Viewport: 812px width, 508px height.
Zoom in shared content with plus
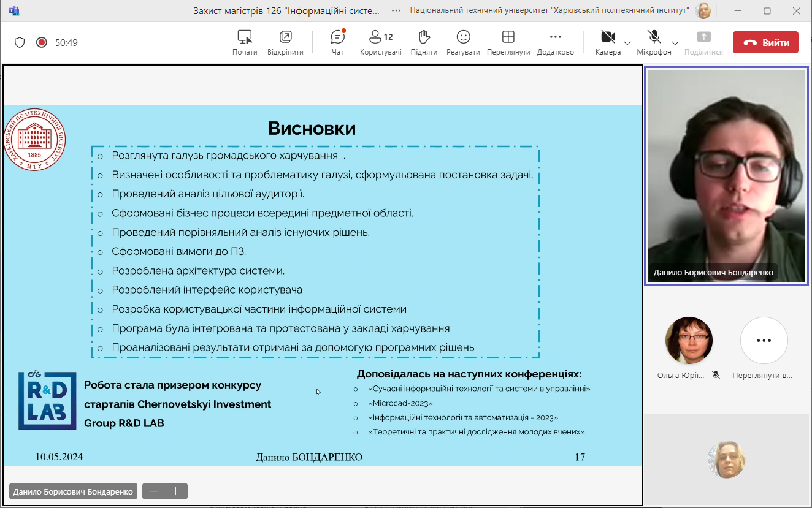click(x=175, y=491)
